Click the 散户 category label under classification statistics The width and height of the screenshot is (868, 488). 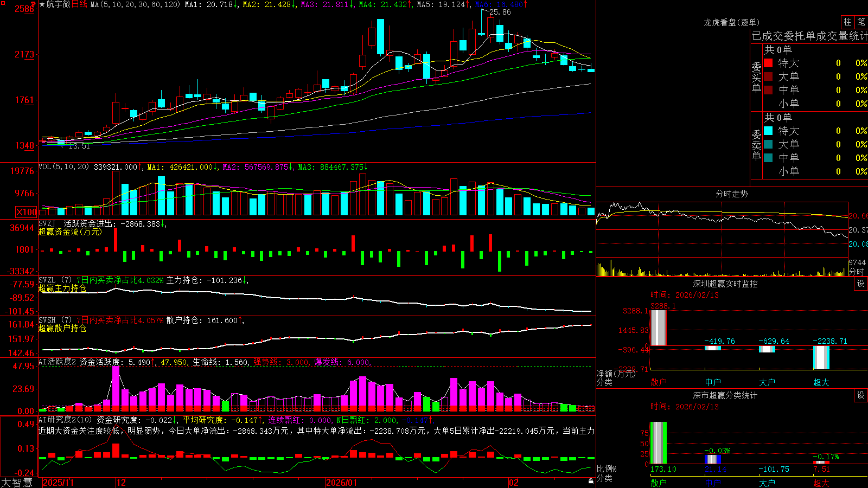click(x=659, y=483)
